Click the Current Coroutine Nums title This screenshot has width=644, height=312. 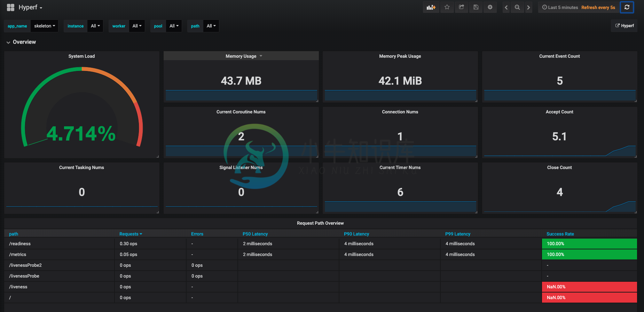coord(241,112)
